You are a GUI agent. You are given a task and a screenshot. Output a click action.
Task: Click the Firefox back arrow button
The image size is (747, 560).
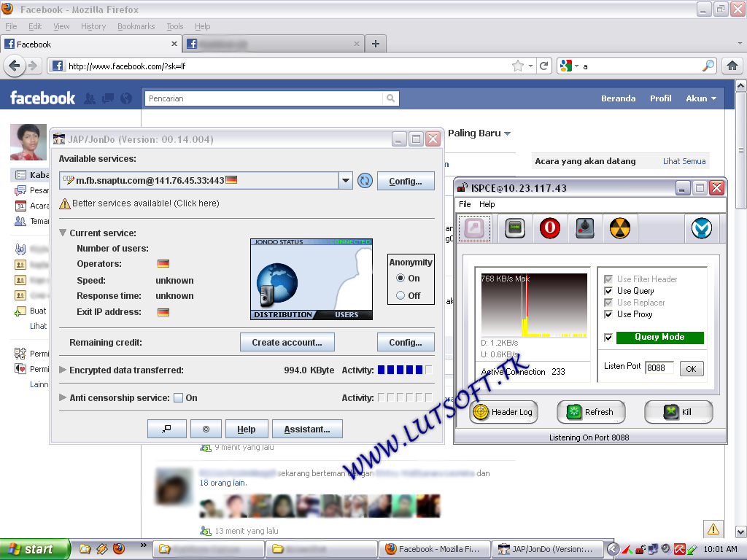point(15,65)
